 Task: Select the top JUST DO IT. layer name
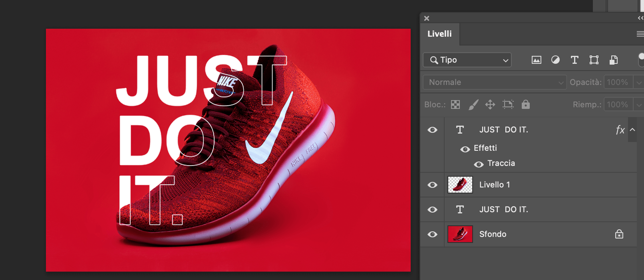point(503,130)
